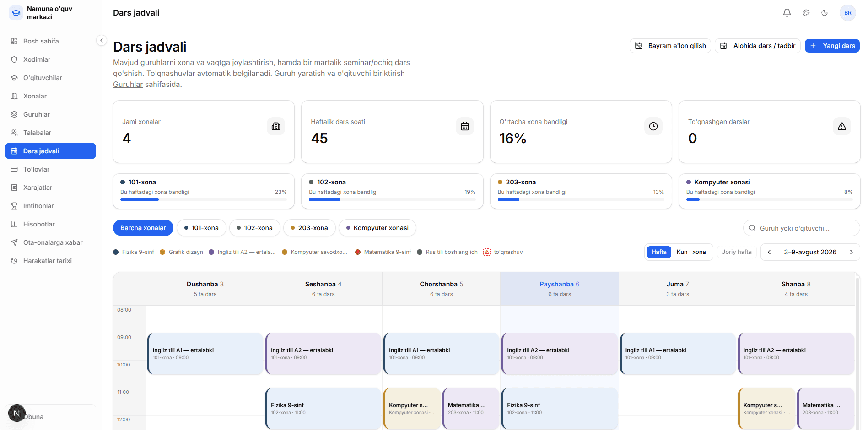Viewport: 868px width, 430px height.
Task: Open Talabalar section
Action: (50, 133)
